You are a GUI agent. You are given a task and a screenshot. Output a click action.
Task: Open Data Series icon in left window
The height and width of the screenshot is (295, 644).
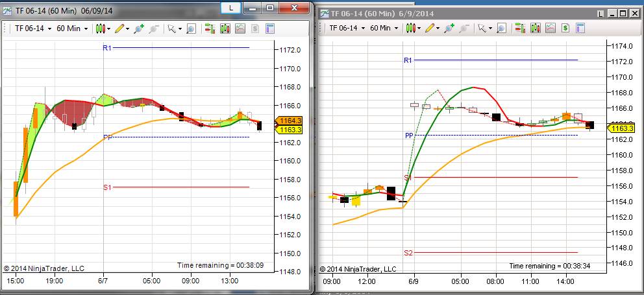(x=225, y=29)
